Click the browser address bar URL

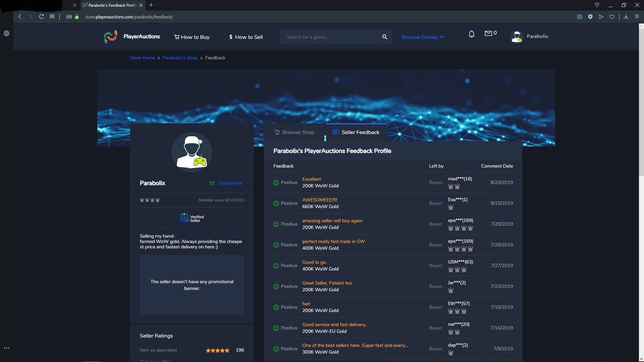point(129,17)
